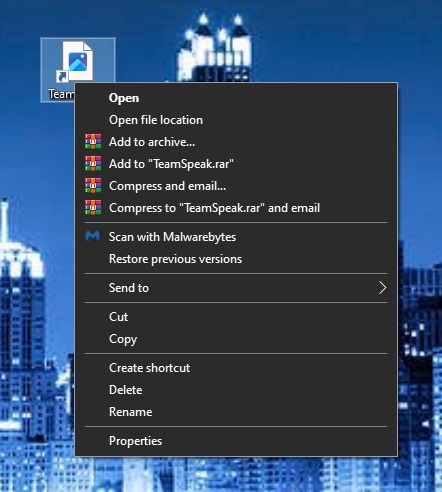The image size is (442, 492).
Task: Choose Compress and email... entry
Action: pos(236,186)
